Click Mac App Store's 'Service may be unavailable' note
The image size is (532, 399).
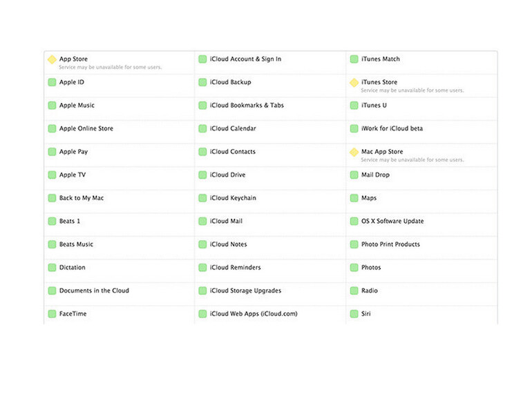click(x=412, y=159)
